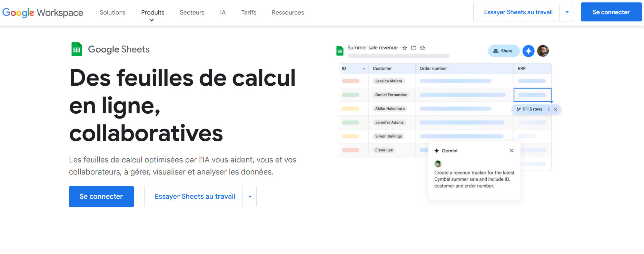Open the ID column filter dropdown
The width and height of the screenshot is (644, 254).
pos(364,69)
